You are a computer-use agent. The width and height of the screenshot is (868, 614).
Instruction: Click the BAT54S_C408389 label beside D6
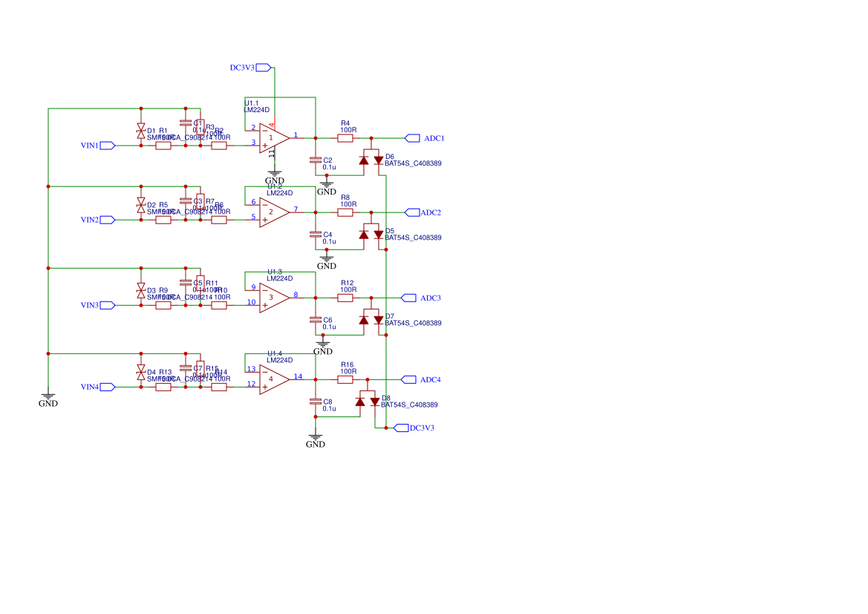click(413, 163)
